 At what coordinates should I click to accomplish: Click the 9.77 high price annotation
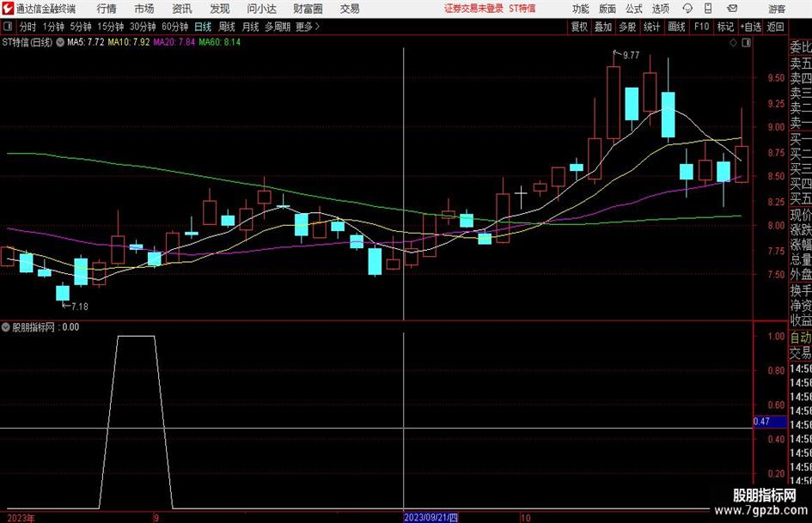(x=631, y=56)
